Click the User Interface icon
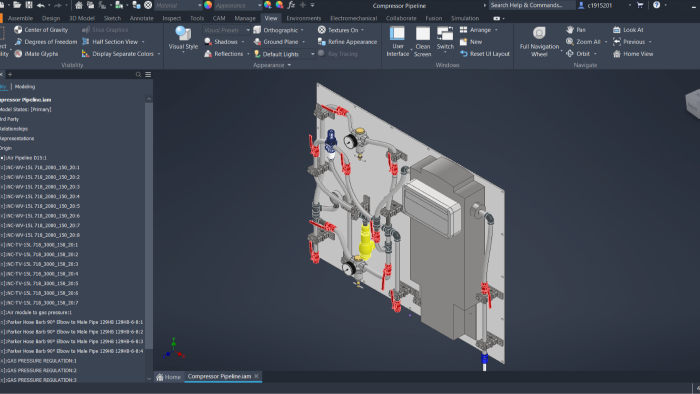Viewport: 700px width, 394px height. [x=397, y=34]
